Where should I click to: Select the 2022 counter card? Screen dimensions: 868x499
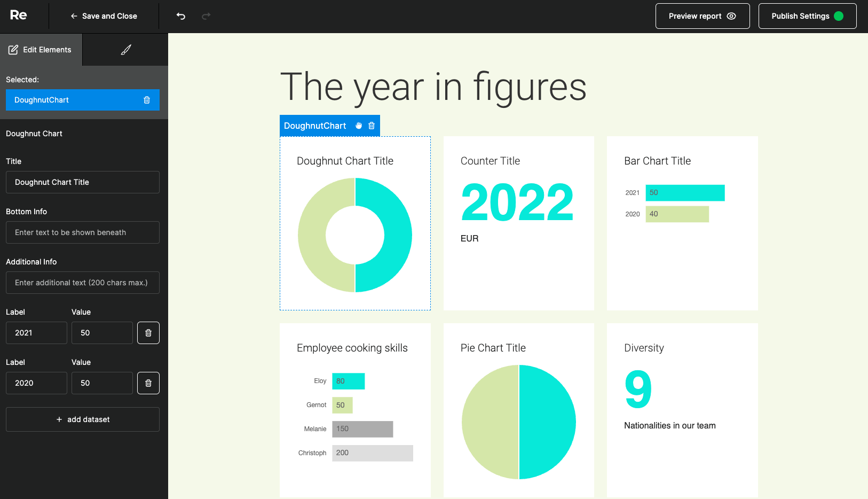(x=518, y=223)
